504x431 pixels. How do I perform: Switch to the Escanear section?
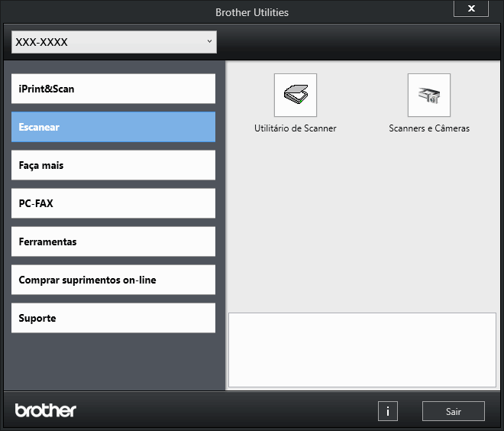pyautogui.click(x=113, y=127)
